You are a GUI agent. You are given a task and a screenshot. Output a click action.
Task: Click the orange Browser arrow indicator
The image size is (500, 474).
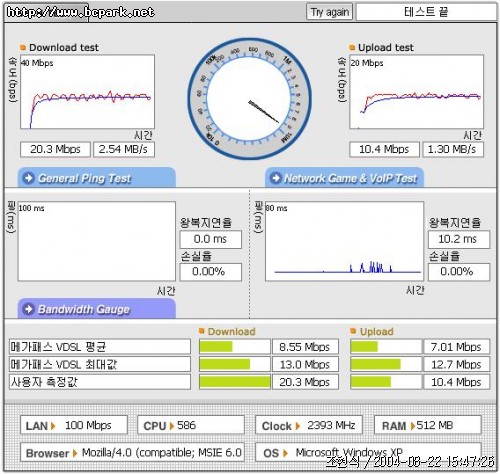click(75, 453)
